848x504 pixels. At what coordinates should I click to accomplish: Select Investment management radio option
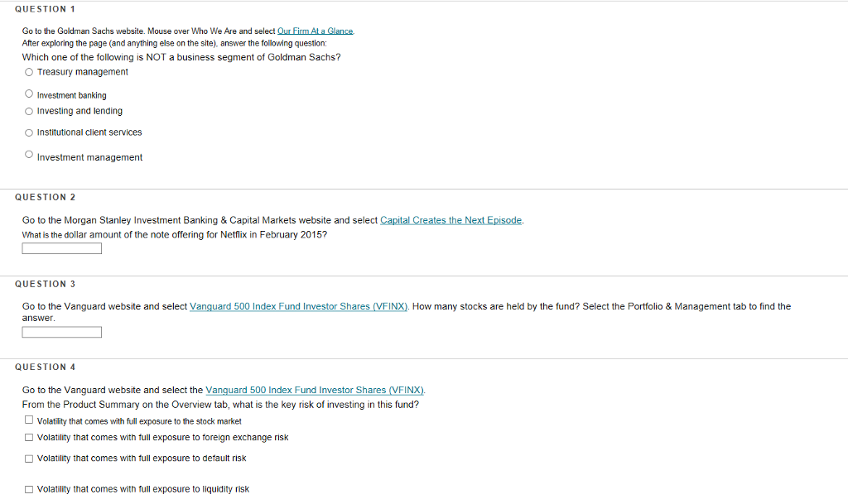tap(29, 155)
